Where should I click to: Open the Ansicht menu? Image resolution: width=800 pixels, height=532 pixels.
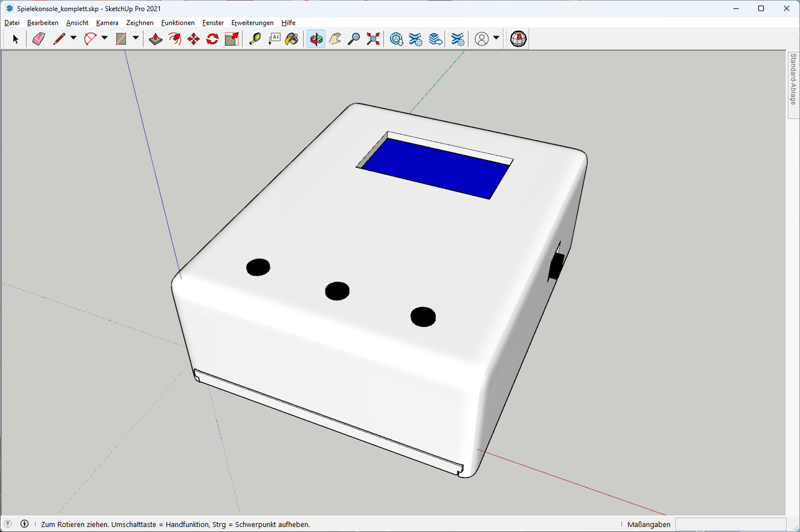pyautogui.click(x=77, y=23)
